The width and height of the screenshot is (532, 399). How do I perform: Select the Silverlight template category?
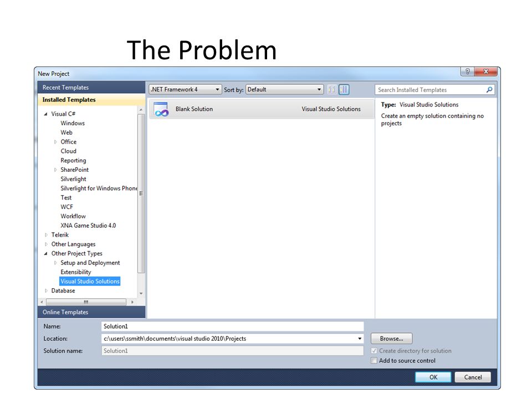click(x=73, y=179)
